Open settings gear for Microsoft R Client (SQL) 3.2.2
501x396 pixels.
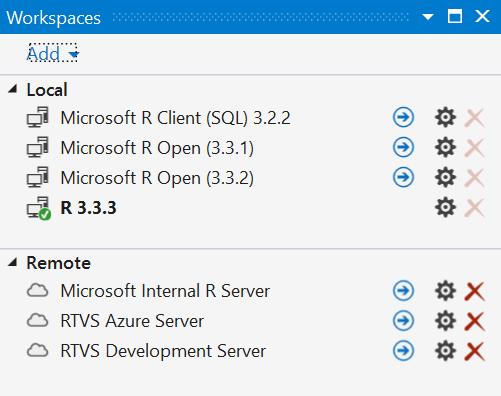445,117
